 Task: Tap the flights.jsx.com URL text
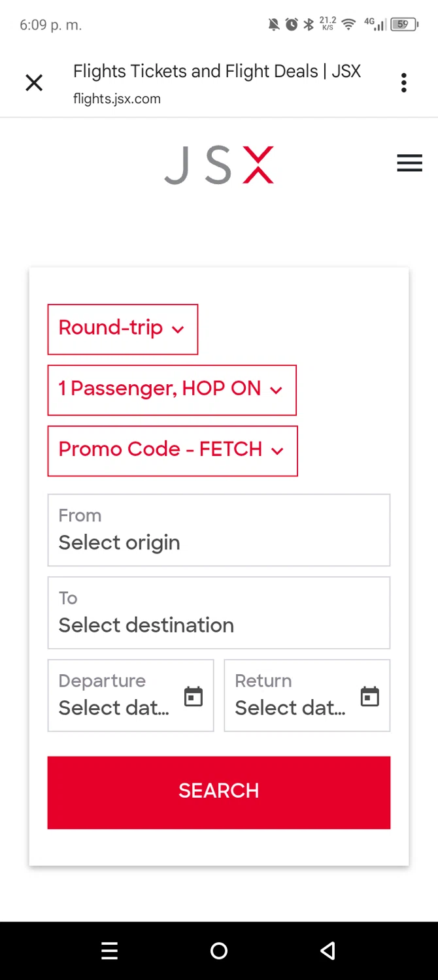117,99
